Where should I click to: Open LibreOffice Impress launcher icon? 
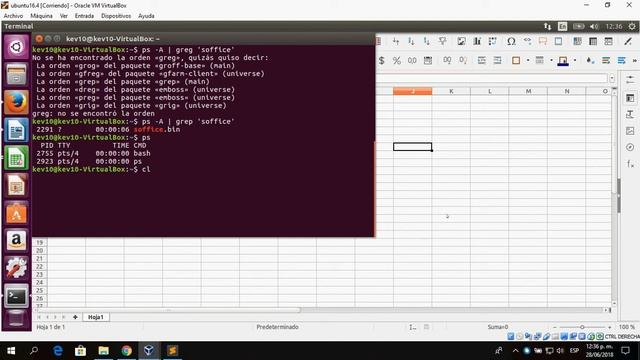pos(16,186)
